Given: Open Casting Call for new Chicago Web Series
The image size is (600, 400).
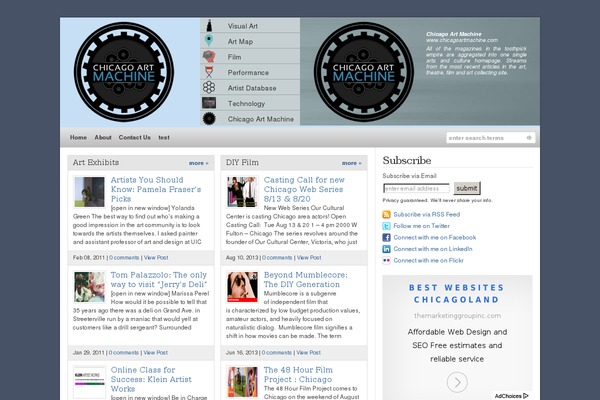Looking at the screenshot, I should [304, 189].
